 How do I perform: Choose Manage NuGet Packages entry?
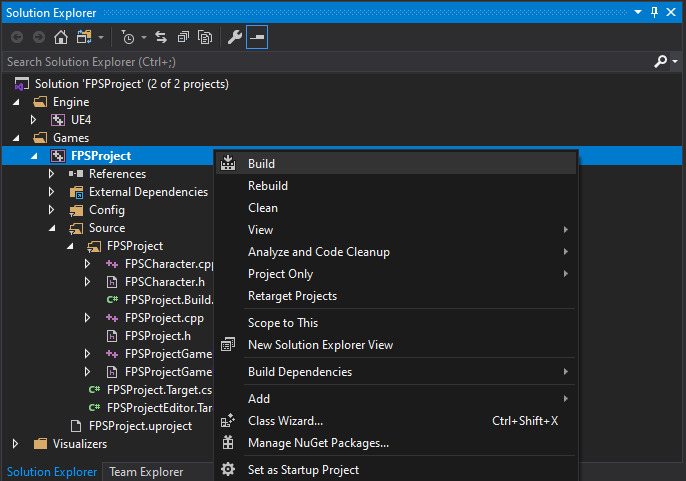(396, 442)
